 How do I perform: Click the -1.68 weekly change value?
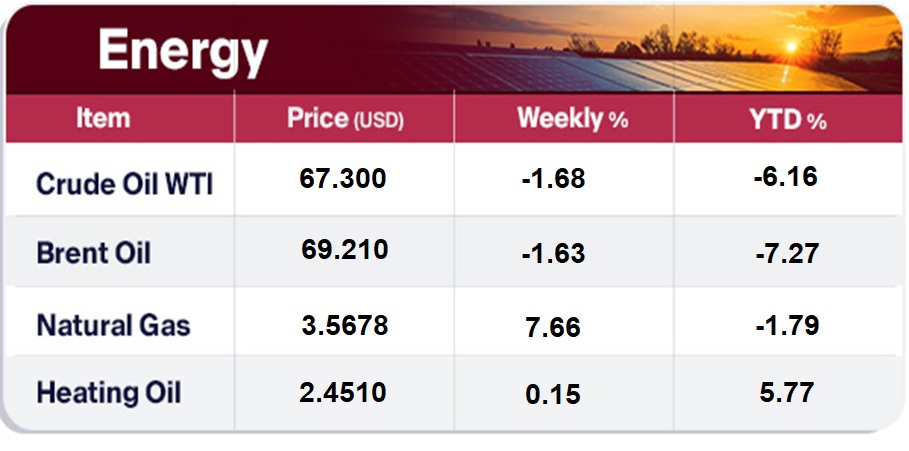click(x=553, y=180)
